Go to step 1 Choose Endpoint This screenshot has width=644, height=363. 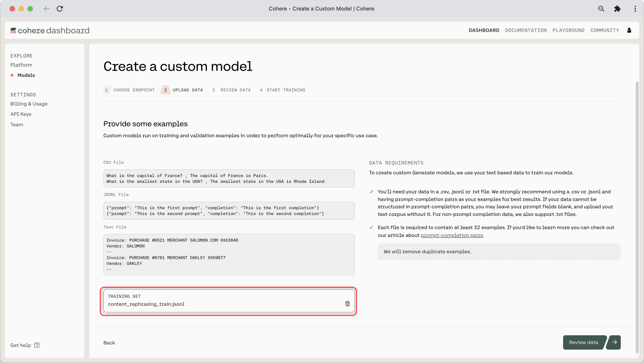[129, 90]
